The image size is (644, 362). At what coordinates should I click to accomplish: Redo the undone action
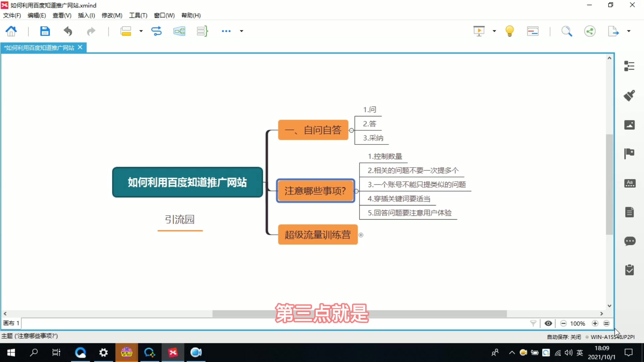point(91,32)
